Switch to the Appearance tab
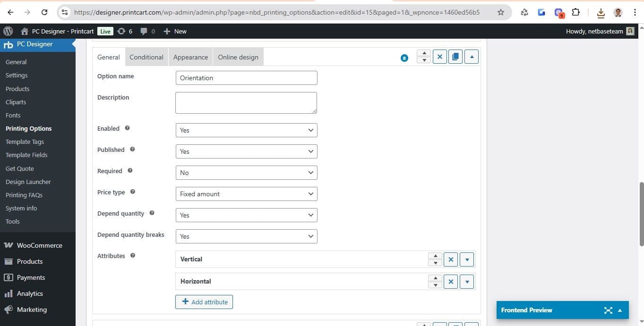Viewport: 644px width, 326px height. coord(190,57)
